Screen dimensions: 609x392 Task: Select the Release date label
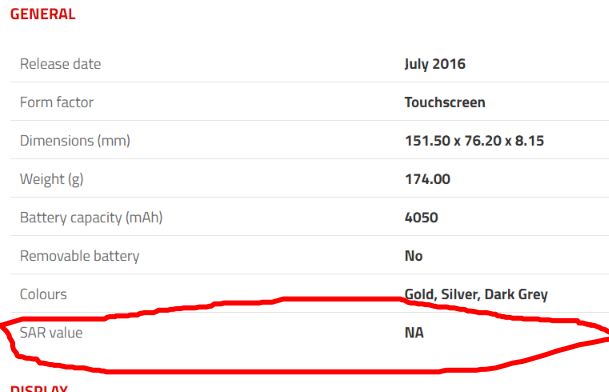pos(60,64)
